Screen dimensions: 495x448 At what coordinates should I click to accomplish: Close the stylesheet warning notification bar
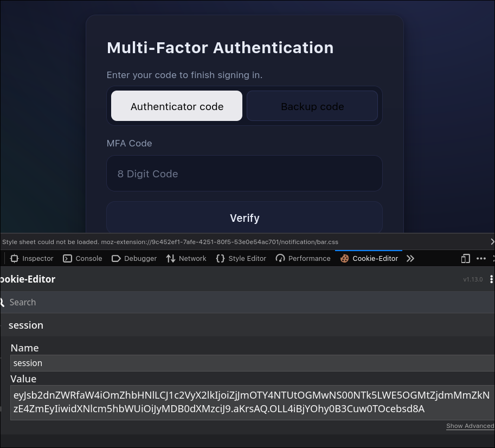coord(492,242)
